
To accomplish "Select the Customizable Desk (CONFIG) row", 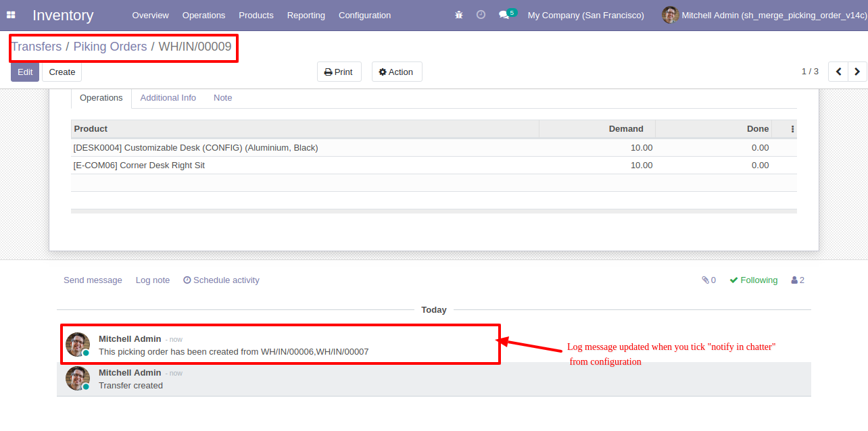I will (434, 148).
